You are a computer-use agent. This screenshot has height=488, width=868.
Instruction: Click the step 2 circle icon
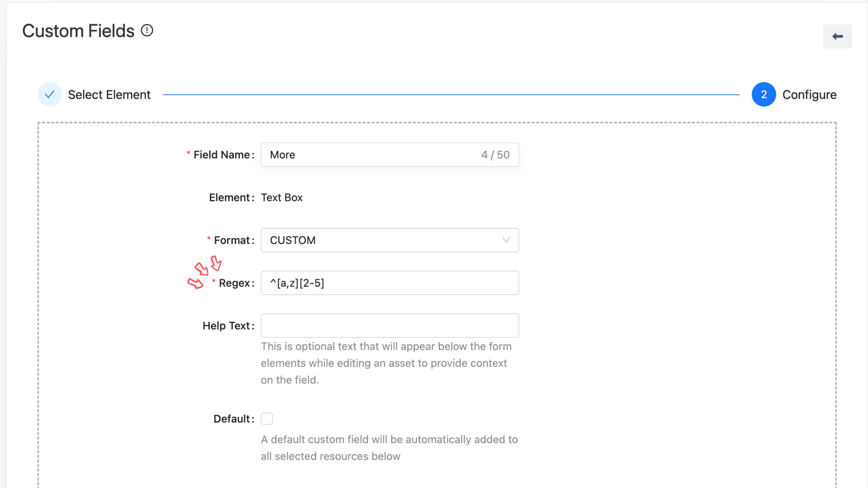click(763, 95)
